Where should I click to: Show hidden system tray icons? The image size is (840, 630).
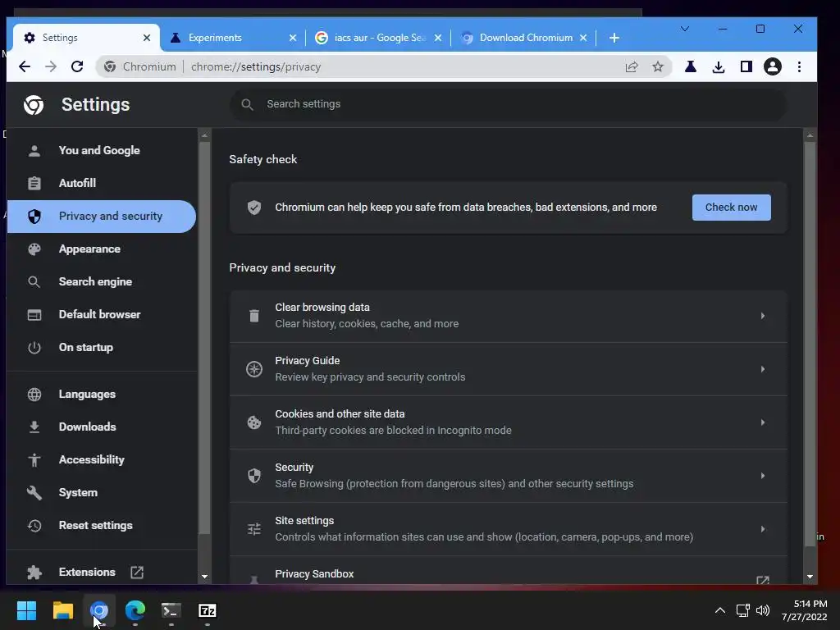coord(720,610)
